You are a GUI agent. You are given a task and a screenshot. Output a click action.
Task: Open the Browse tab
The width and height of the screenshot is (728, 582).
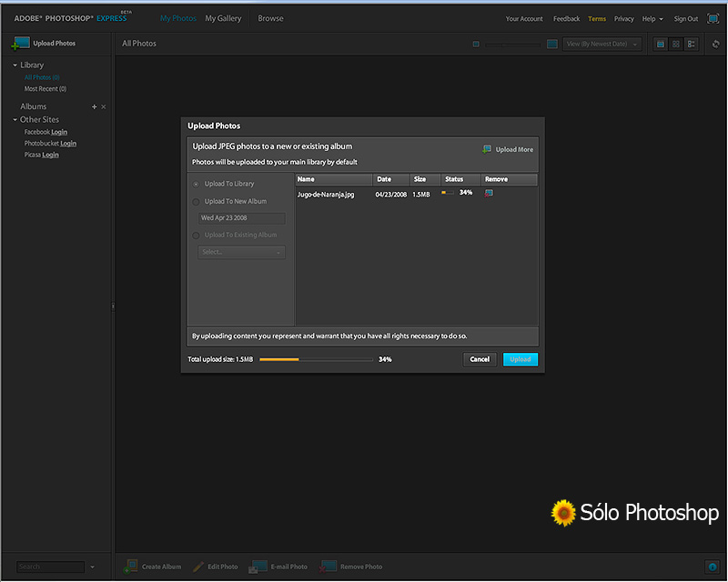[270, 17]
